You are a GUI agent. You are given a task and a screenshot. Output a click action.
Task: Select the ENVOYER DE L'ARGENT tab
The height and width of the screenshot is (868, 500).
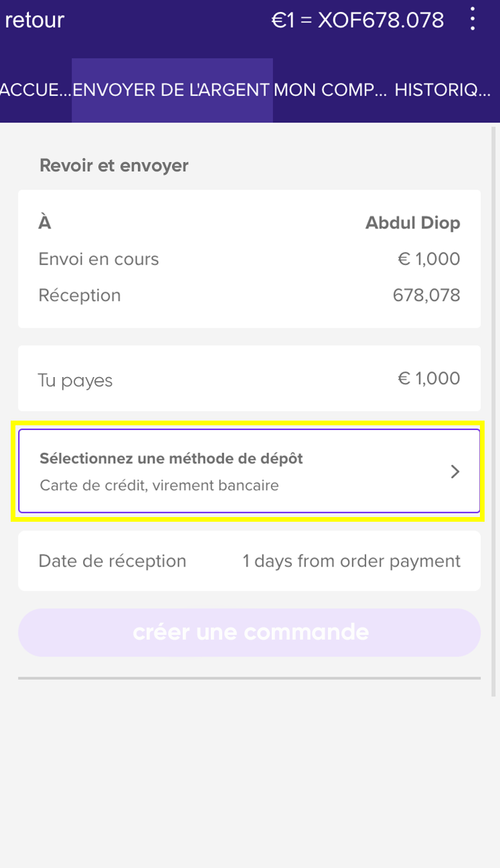coord(171,90)
